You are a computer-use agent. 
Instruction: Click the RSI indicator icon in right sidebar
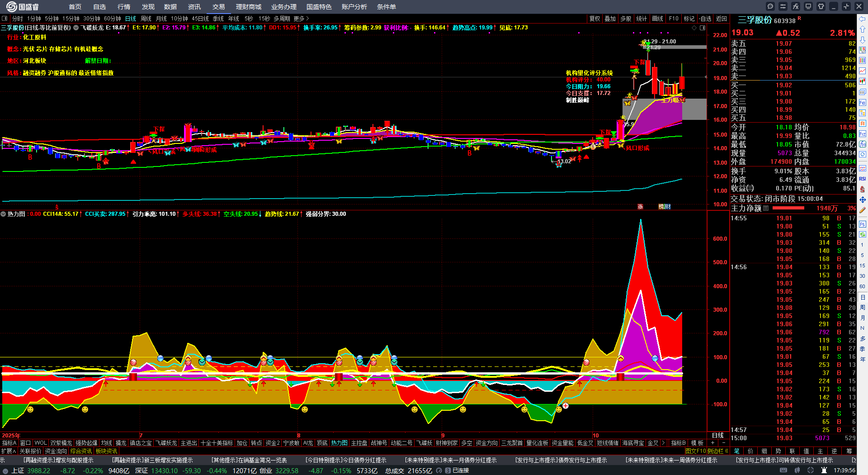863,179
